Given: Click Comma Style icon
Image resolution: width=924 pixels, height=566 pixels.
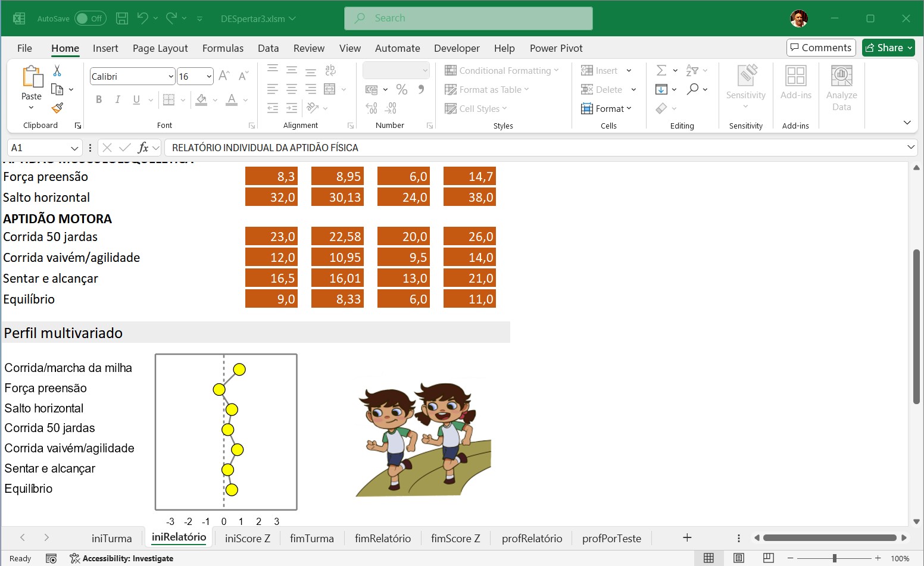Looking at the screenshot, I should point(421,89).
